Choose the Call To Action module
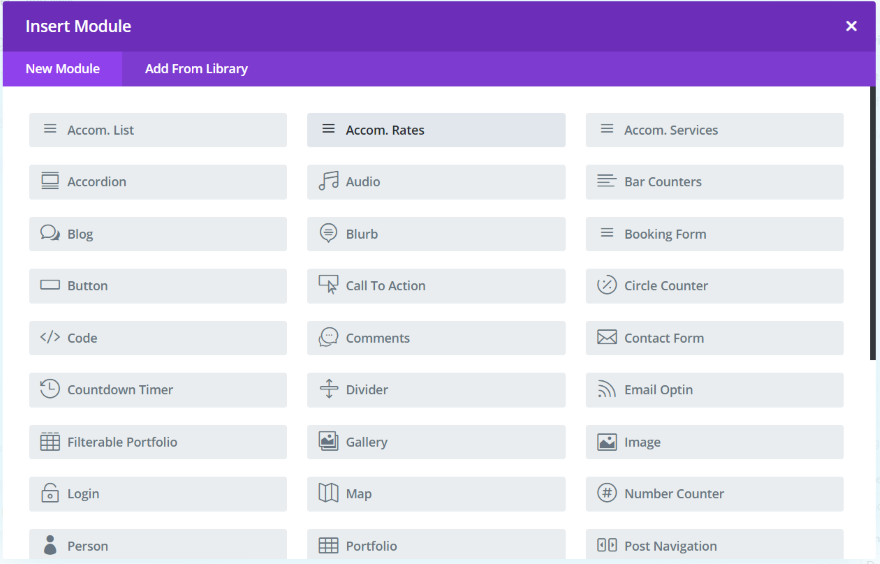Screen dimensions: 880x564 (x=436, y=286)
